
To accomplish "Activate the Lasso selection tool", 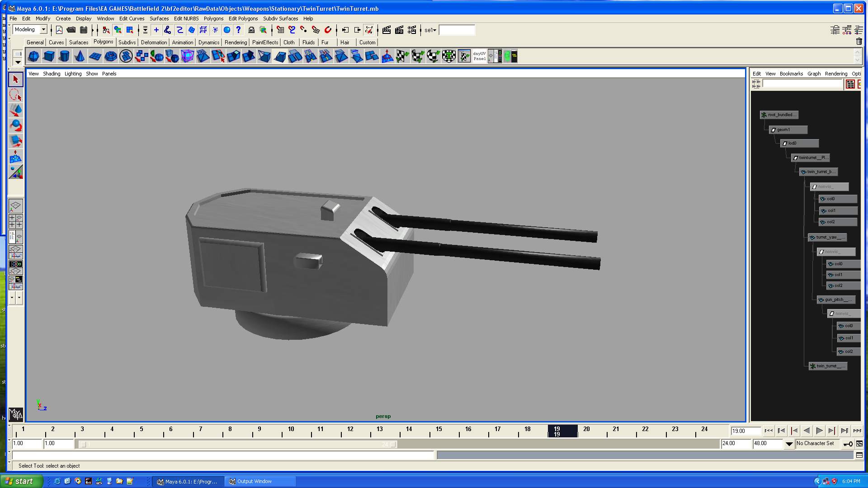I will pos(16,95).
